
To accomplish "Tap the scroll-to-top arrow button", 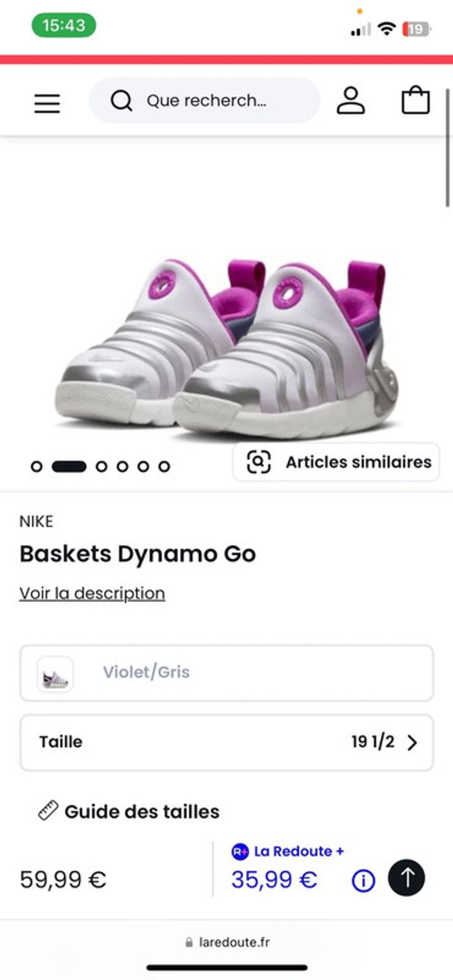I will tap(406, 878).
